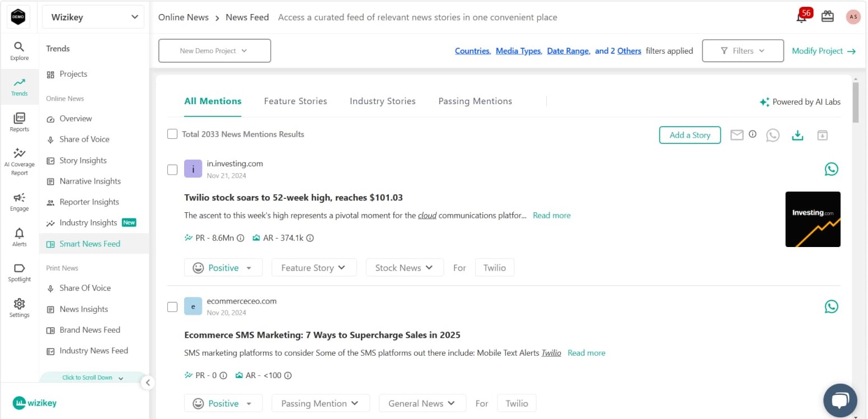Change sentiment on the Ecommerce SMS story

coord(223,403)
